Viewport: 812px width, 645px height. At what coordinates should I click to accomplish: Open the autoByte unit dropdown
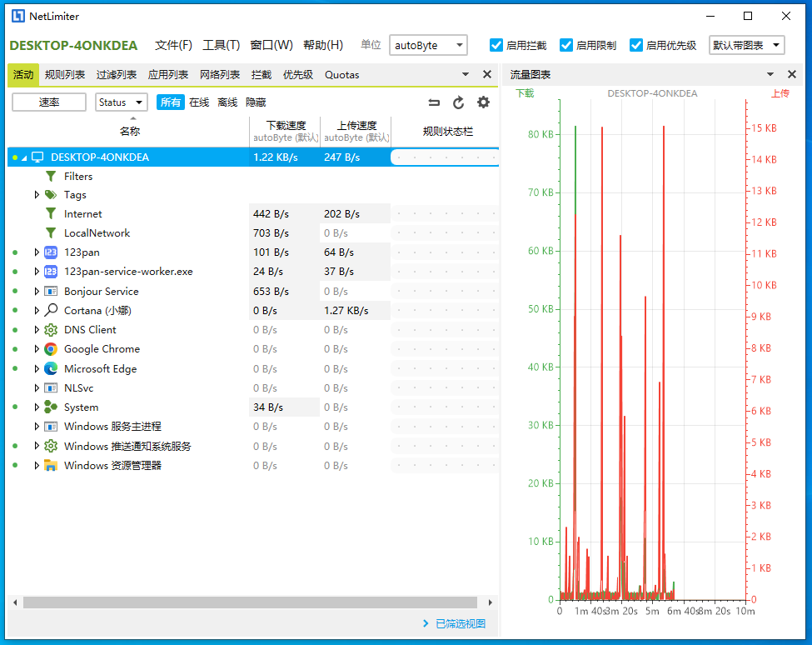[x=428, y=45]
